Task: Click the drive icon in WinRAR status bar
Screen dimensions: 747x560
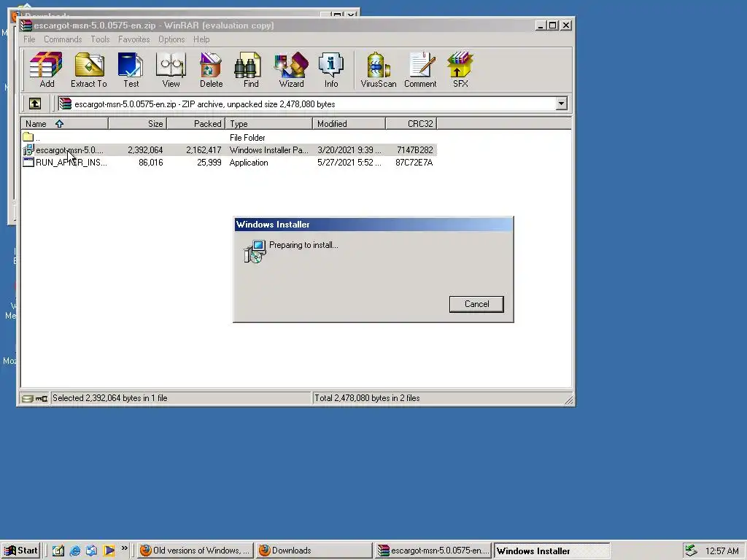Action: coord(28,399)
